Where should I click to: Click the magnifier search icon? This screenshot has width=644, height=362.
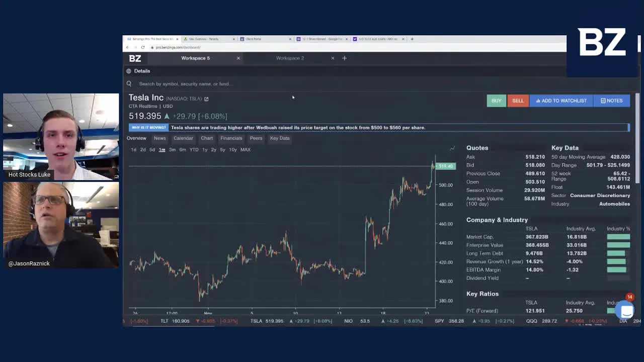point(129,84)
